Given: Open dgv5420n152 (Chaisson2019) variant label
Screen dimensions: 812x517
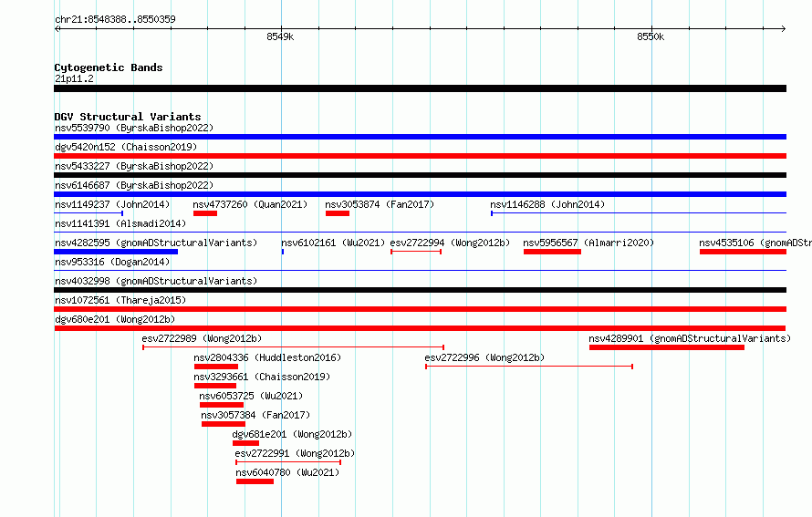Looking at the screenshot, I should 126,147.
